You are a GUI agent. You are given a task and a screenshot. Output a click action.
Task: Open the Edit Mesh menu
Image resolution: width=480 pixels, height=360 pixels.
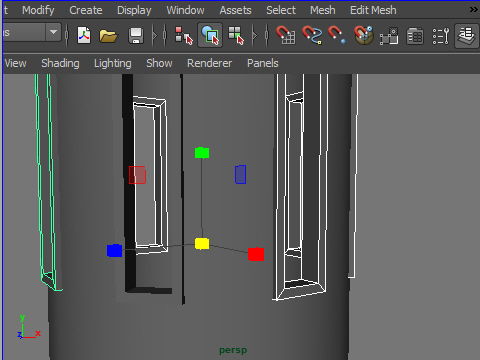pyautogui.click(x=373, y=10)
